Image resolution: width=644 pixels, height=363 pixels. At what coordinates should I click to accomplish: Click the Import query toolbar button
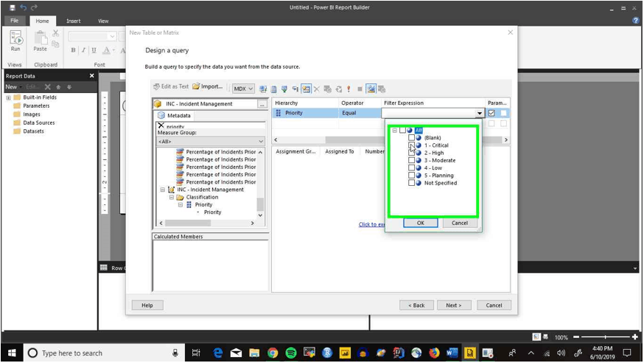pyautogui.click(x=207, y=87)
